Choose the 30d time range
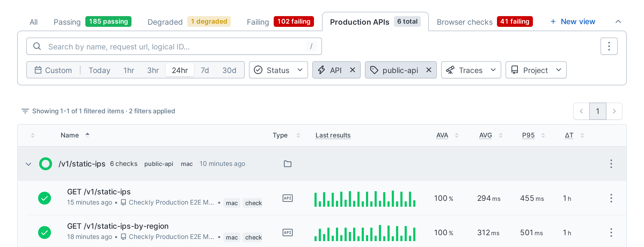This screenshot has height=247, width=644. pos(229,70)
